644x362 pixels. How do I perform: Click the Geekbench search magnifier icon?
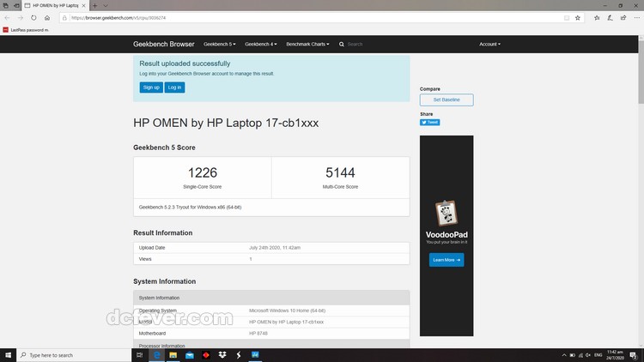pyautogui.click(x=341, y=45)
